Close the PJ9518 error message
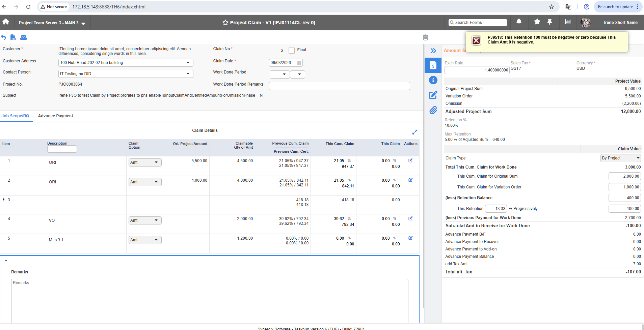Viewport: 644px width, 330px height. [x=476, y=41]
